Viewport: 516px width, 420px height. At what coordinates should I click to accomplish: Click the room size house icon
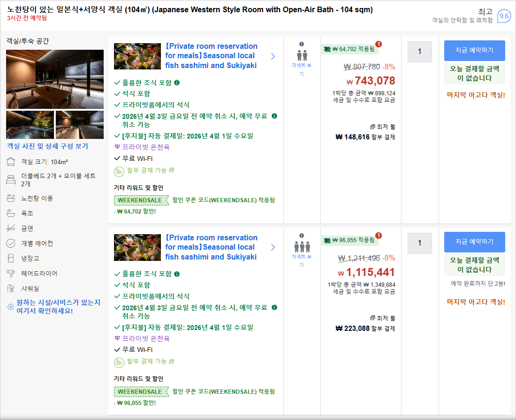click(x=11, y=161)
